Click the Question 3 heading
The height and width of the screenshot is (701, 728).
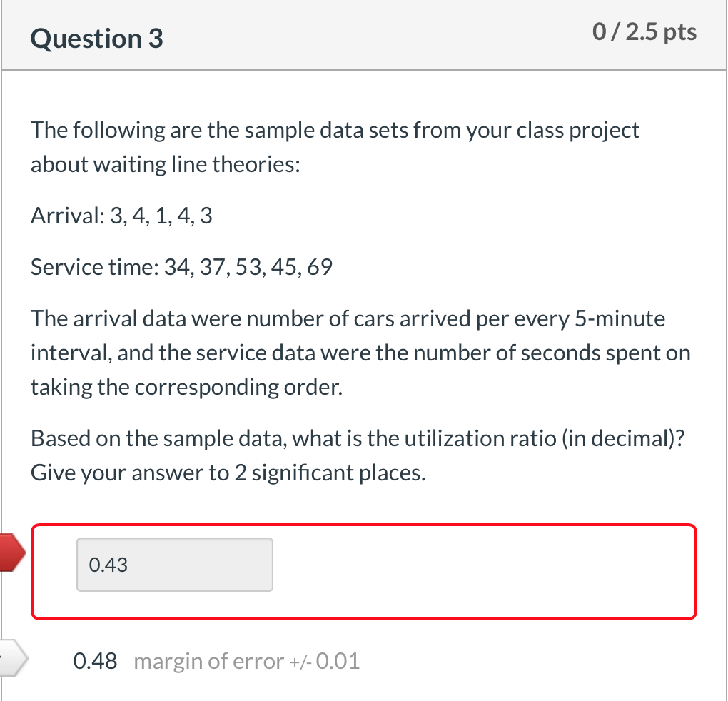(96, 39)
